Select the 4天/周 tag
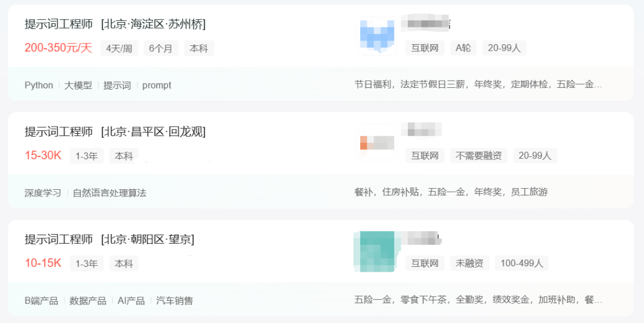The height and width of the screenshot is (323, 644). (x=119, y=48)
